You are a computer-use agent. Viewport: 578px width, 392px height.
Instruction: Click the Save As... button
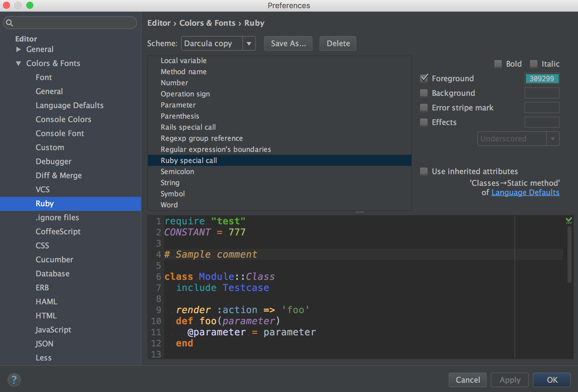point(288,44)
